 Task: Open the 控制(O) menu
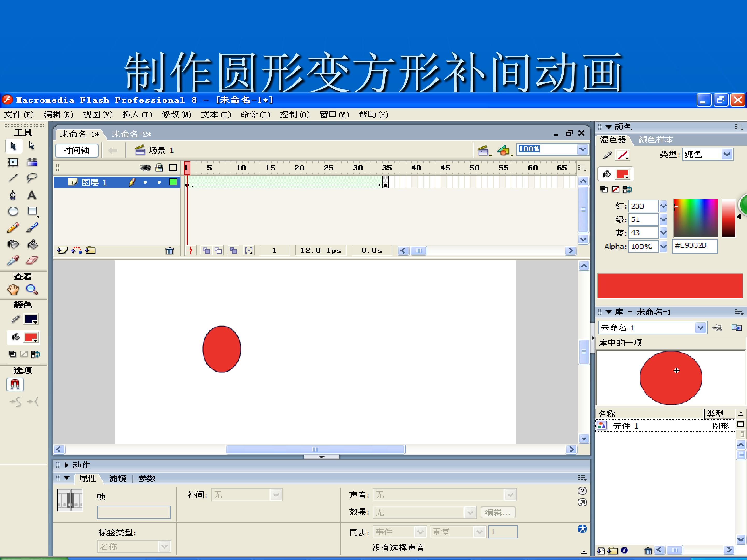click(294, 115)
